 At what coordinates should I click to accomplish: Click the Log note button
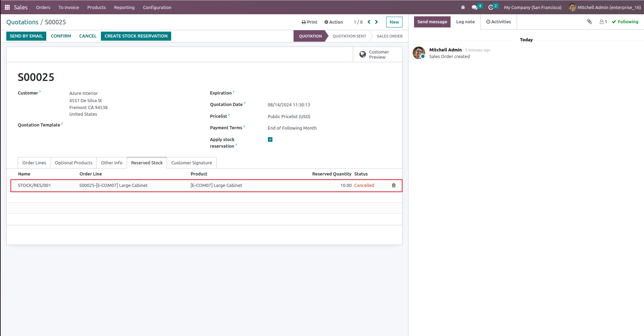pyautogui.click(x=465, y=22)
